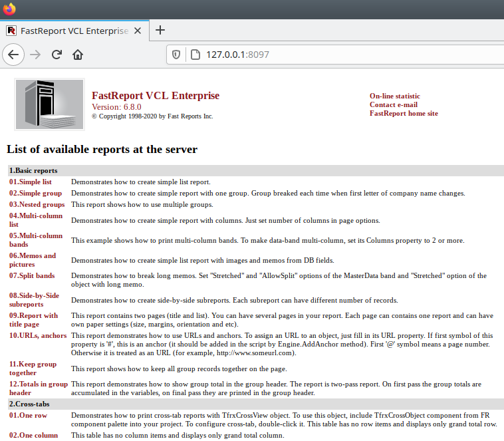Click the address bar showing 127.0.0.1:8097

pyautogui.click(x=335, y=55)
